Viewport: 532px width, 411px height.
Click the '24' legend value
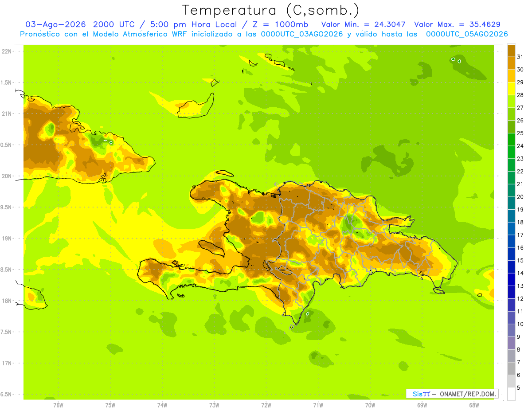coord(520,146)
